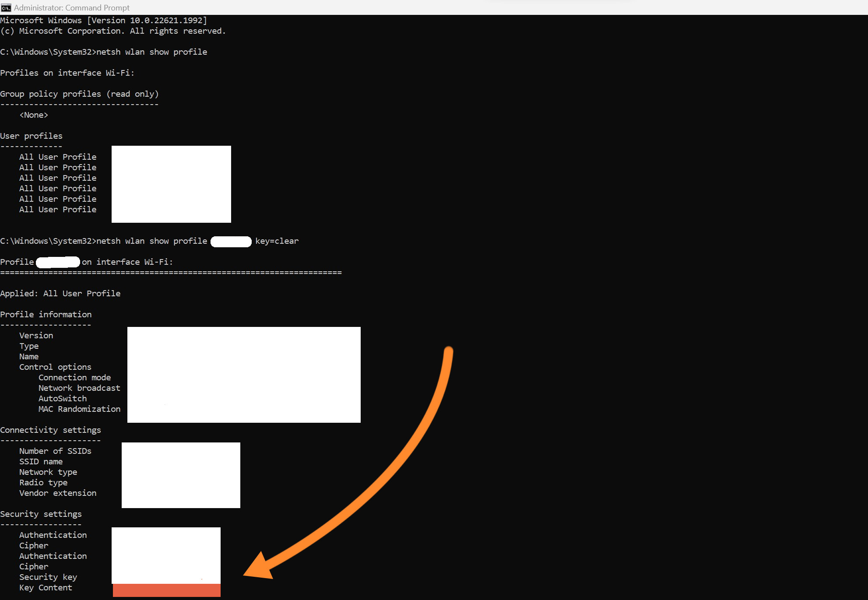
Task: Click the Security settings heading
Action: point(41,514)
